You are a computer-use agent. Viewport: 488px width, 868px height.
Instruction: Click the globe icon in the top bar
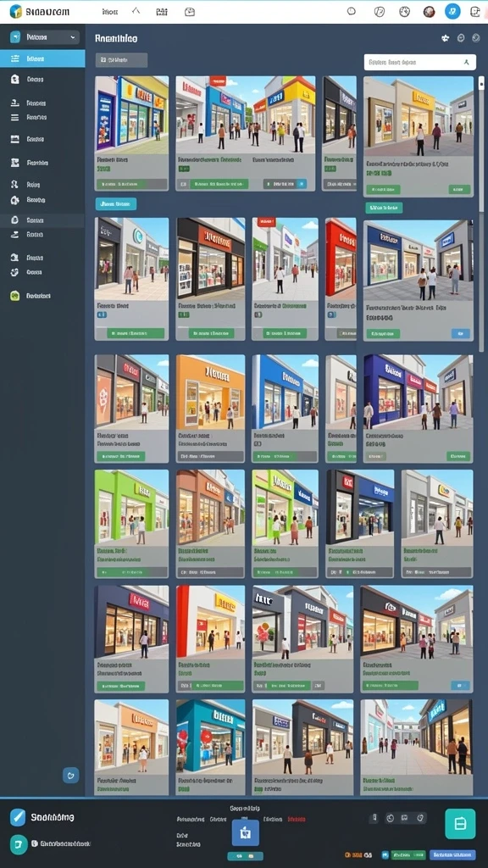click(404, 11)
